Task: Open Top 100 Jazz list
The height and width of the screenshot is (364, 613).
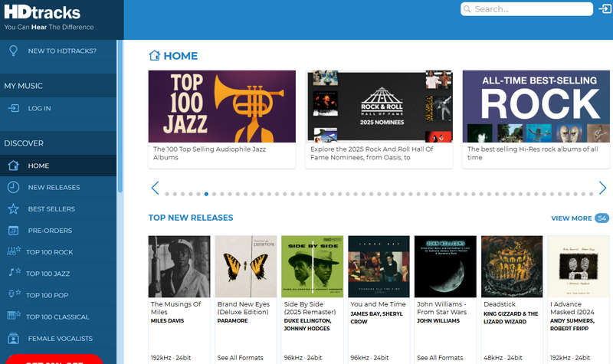Action: click(48, 274)
